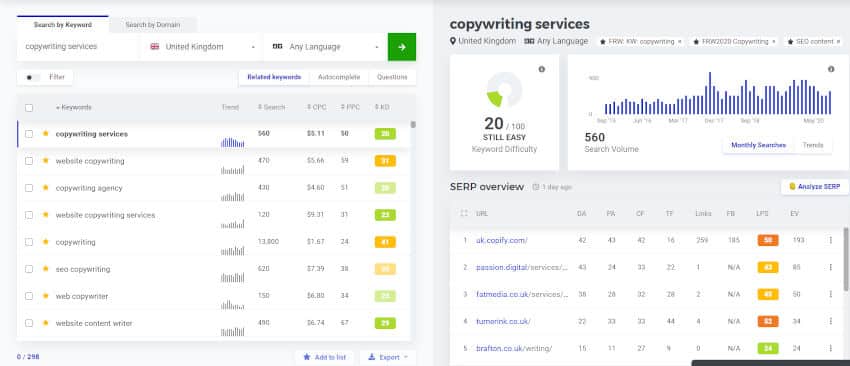Click star icon beside website copywriting services
Viewport: 850px width, 366px height.
(46, 215)
